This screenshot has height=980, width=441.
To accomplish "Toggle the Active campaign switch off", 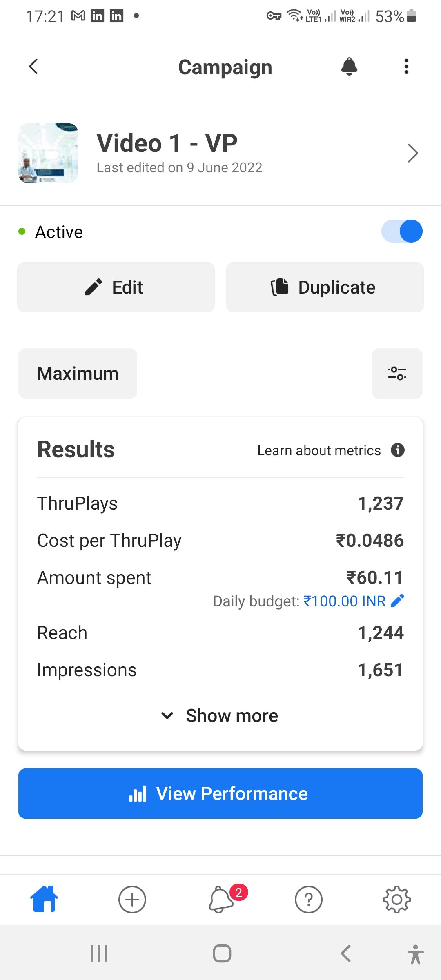I will 402,232.
